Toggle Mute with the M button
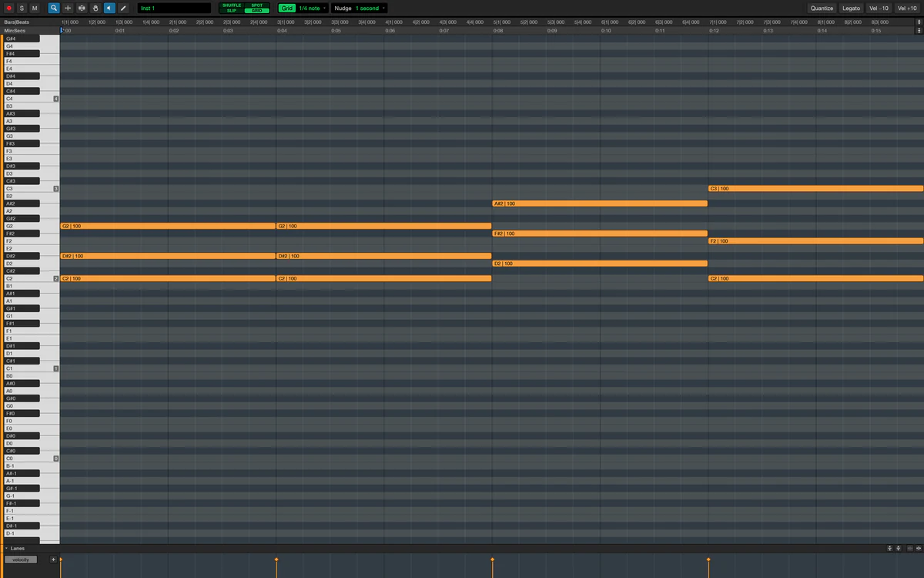Image resolution: width=924 pixels, height=578 pixels. pos(34,8)
